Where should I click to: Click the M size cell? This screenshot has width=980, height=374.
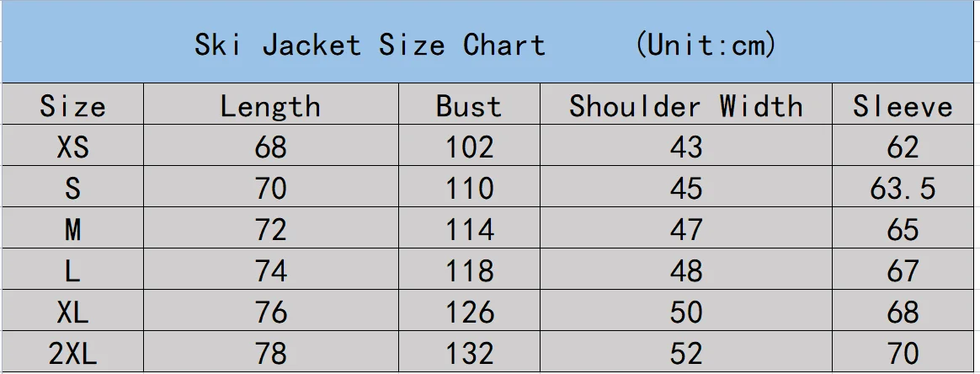(x=72, y=230)
